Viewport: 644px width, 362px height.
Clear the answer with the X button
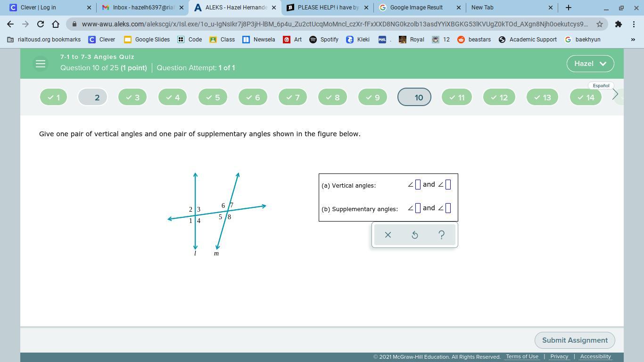388,235
